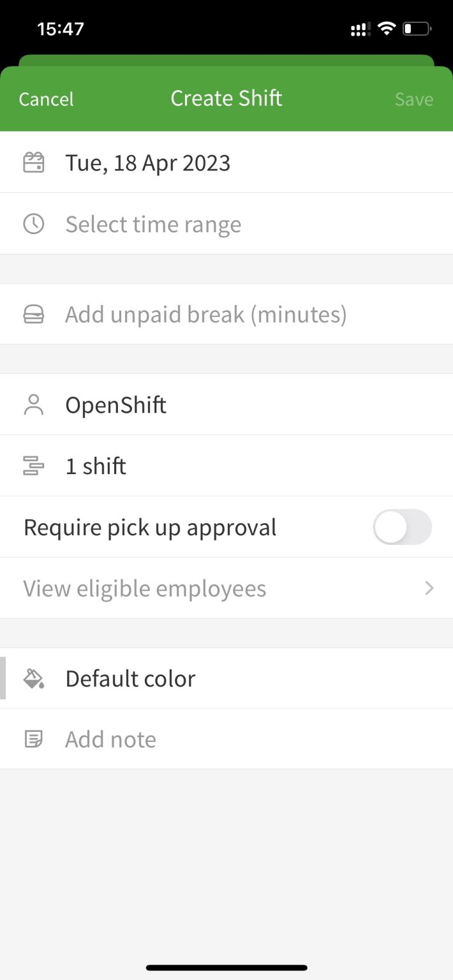Save the new shift
The image size is (453, 980).
click(413, 99)
